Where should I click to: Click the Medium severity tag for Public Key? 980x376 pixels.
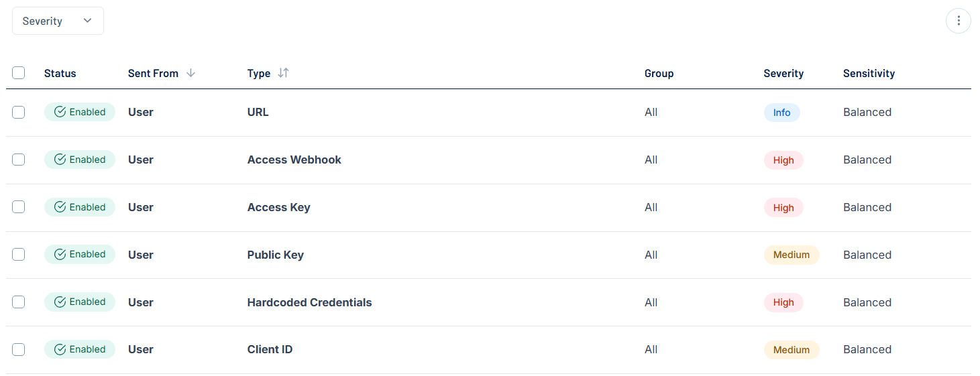pyautogui.click(x=791, y=255)
